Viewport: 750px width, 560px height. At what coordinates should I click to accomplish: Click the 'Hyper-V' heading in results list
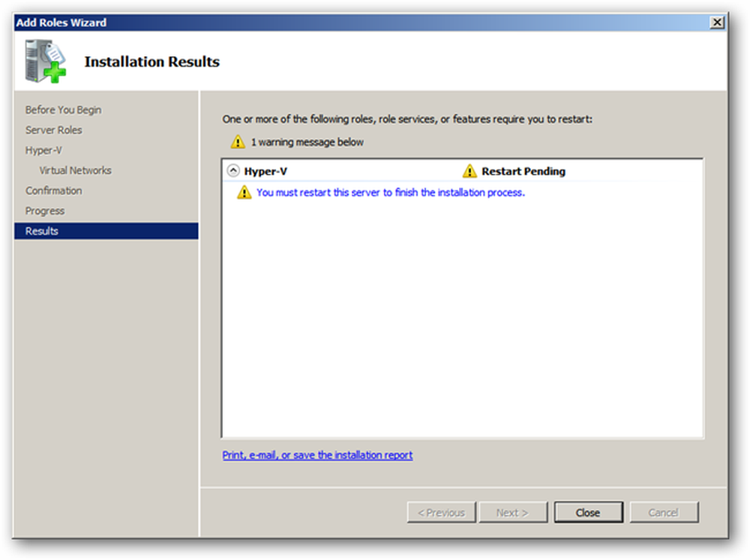(x=265, y=171)
